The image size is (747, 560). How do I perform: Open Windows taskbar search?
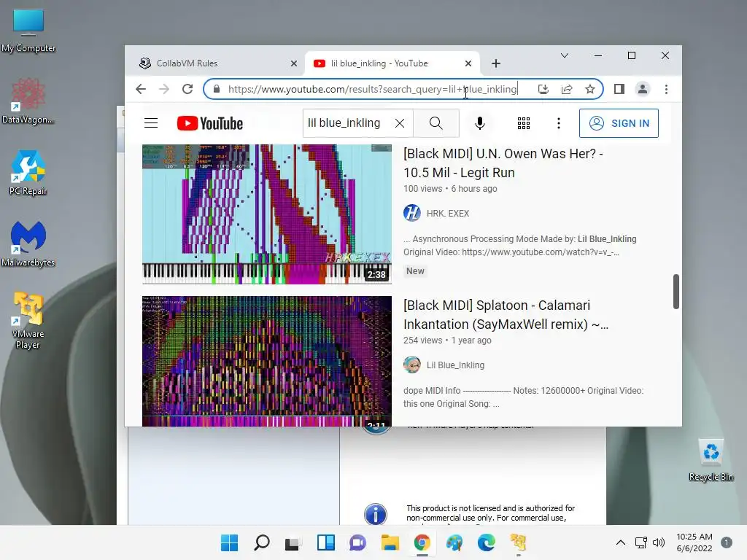262,542
